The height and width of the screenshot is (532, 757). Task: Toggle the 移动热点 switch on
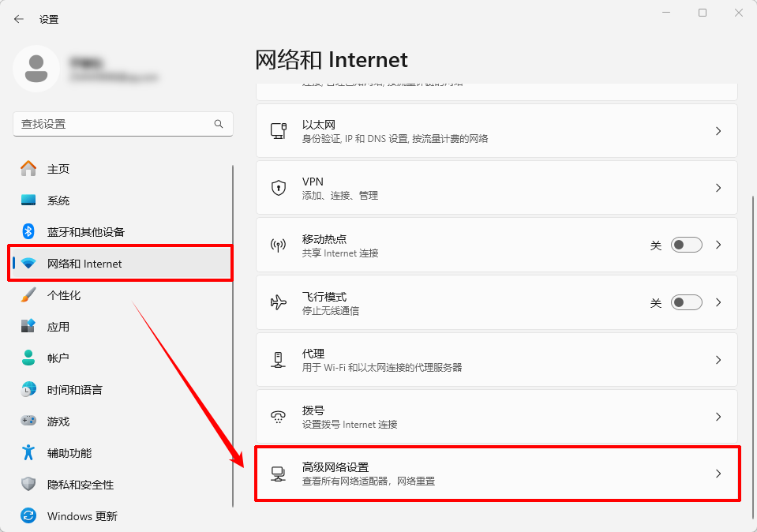tap(687, 245)
